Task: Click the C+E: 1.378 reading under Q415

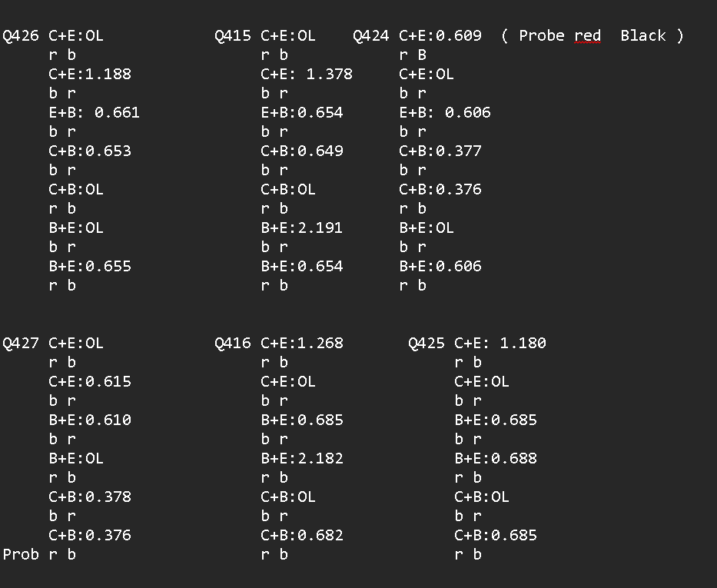Action: tap(307, 74)
